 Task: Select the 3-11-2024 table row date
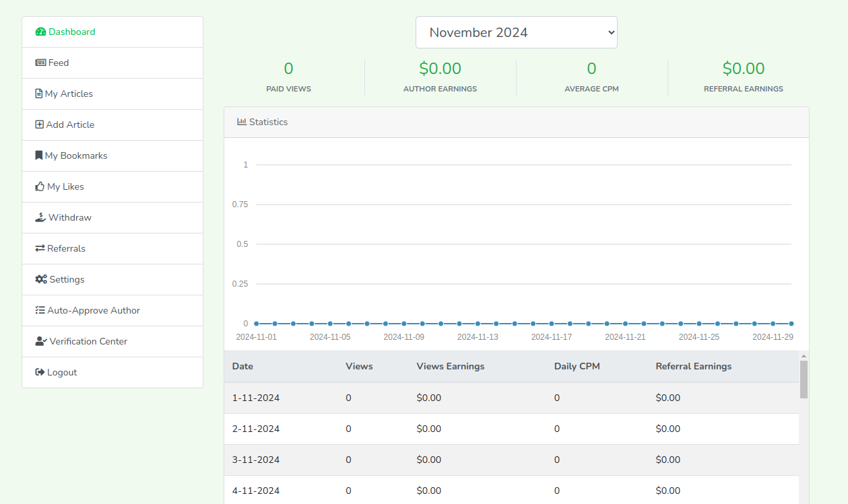(x=256, y=460)
